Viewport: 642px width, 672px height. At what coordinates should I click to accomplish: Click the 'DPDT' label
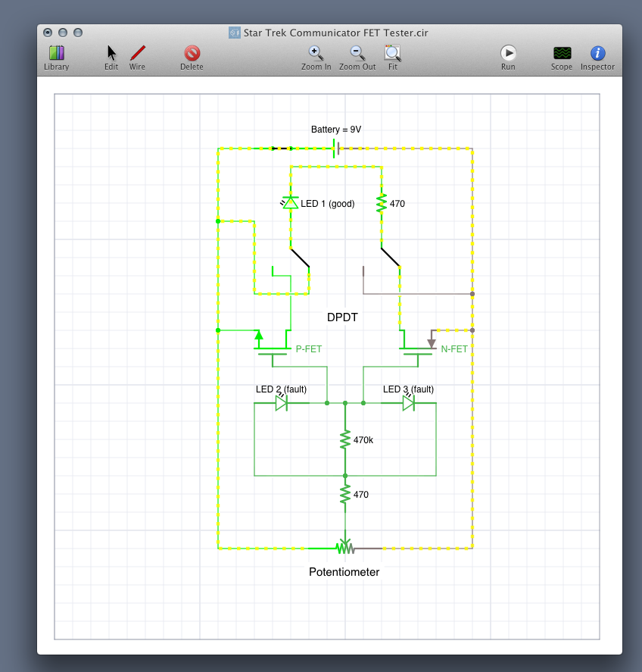coord(342,317)
